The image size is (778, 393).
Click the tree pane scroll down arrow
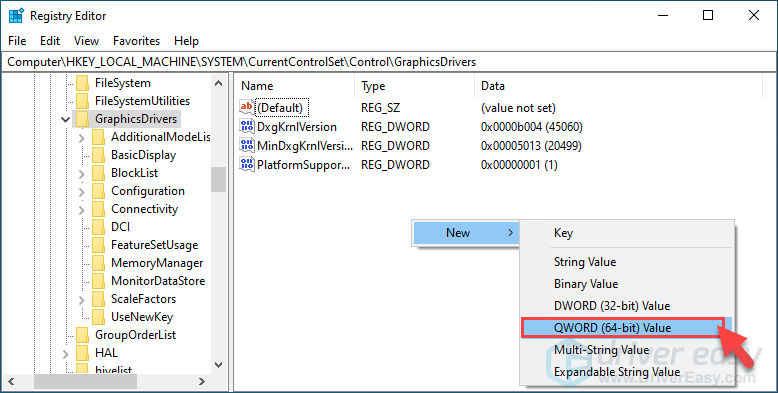pos(218,365)
